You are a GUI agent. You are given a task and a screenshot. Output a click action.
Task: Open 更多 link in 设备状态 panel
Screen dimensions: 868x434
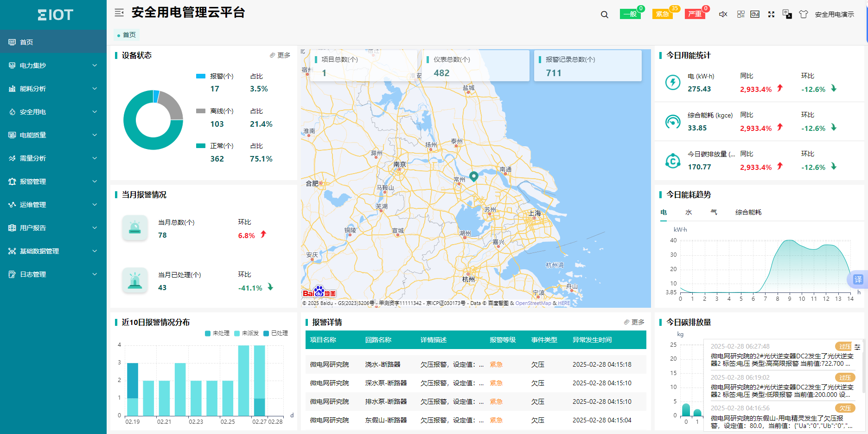pos(280,55)
